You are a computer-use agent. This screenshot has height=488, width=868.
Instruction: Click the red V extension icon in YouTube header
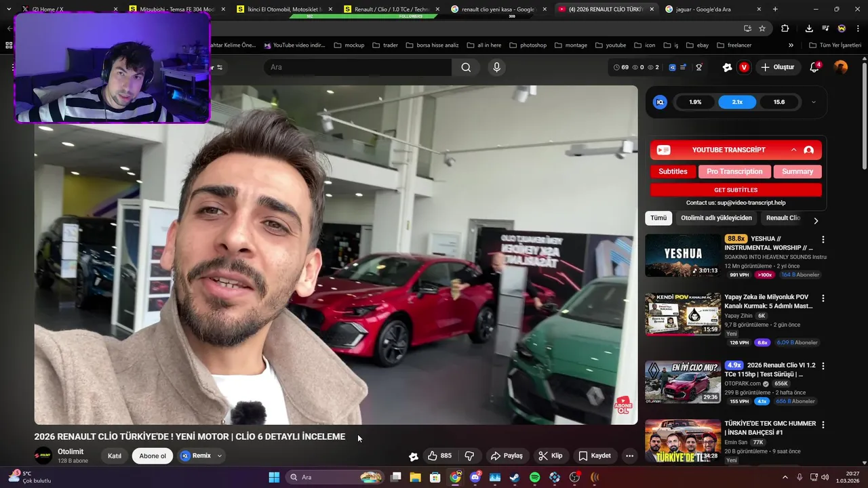pyautogui.click(x=744, y=67)
